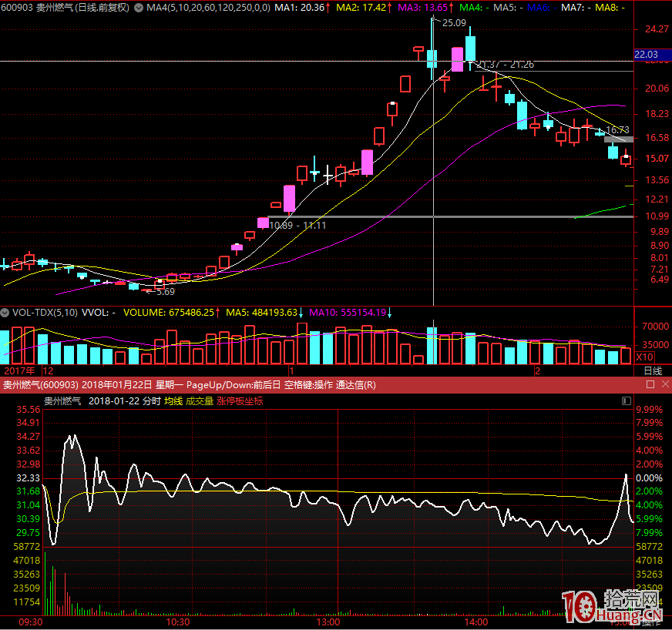The image size is (672, 630).
Task: Click the 25.09 high price annotation
Action: pos(454,22)
